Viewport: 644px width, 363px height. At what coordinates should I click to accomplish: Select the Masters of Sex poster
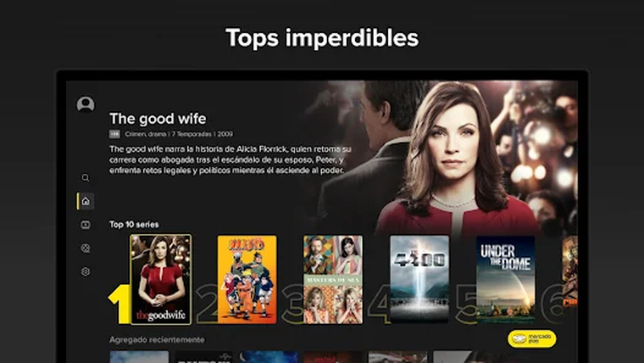pyautogui.click(x=333, y=280)
